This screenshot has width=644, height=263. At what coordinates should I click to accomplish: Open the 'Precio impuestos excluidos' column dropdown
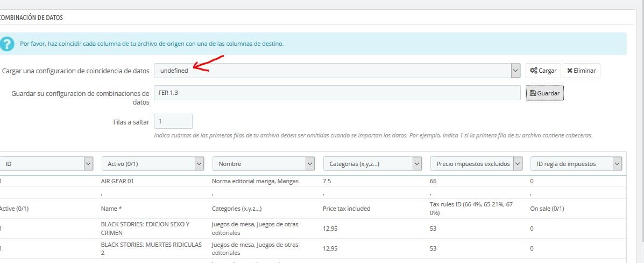(477, 164)
